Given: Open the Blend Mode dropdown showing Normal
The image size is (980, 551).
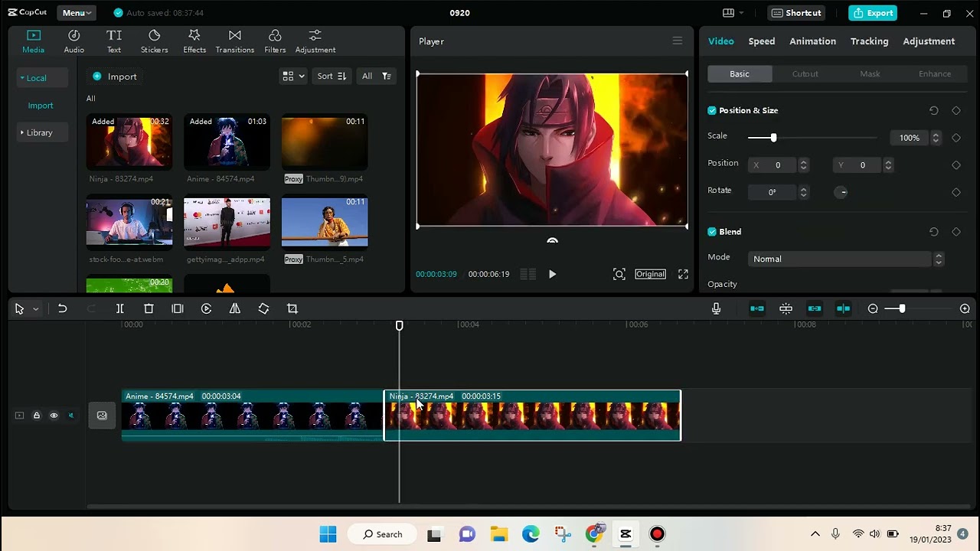Looking at the screenshot, I should (842, 259).
